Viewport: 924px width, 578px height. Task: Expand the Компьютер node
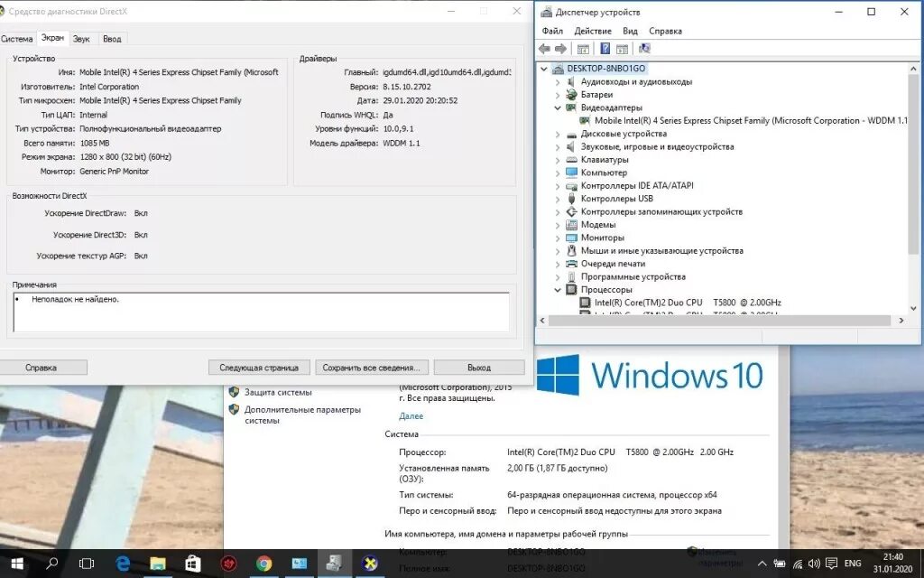click(x=558, y=172)
